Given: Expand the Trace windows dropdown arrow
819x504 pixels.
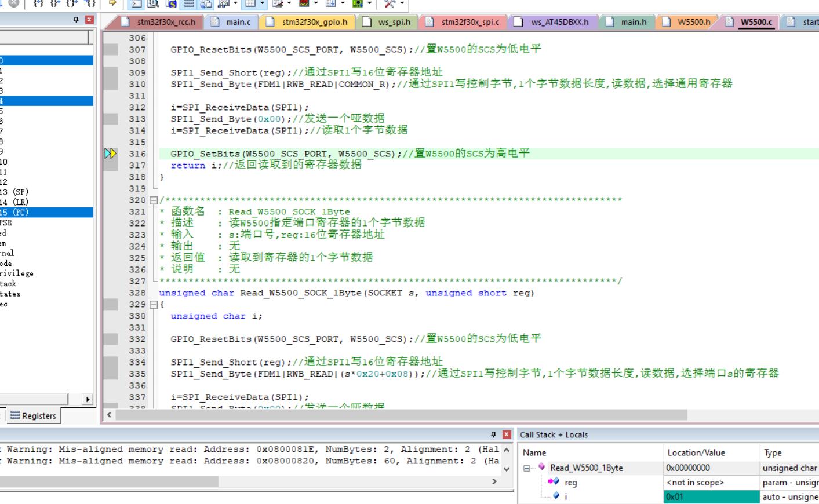Looking at the screenshot, I should tap(343, 4).
